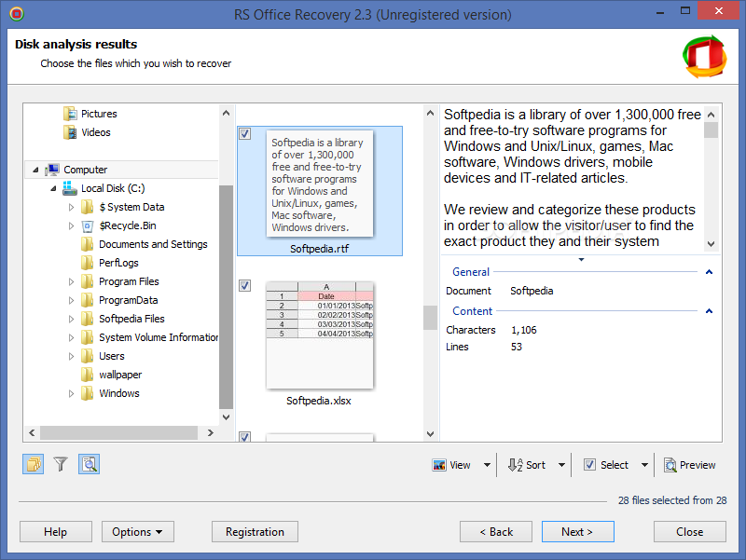Click the Document value Softpedia
This screenshot has height=560, width=746.
tap(532, 291)
